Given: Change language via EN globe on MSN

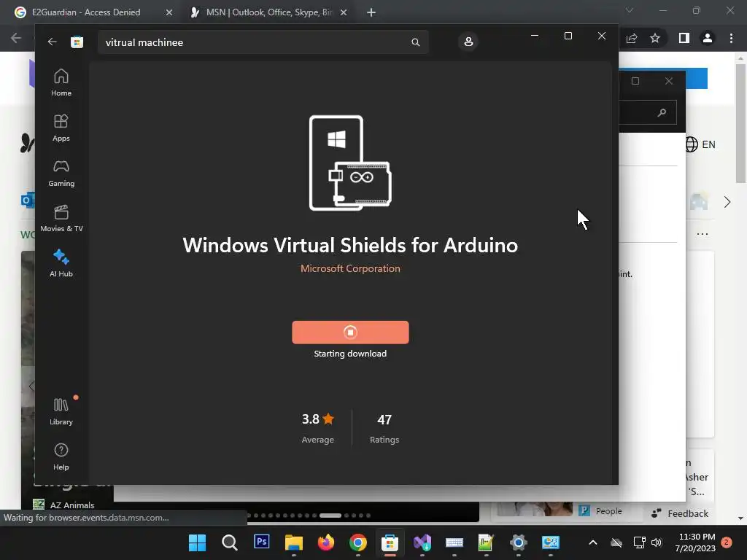Looking at the screenshot, I should click(700, 144).
